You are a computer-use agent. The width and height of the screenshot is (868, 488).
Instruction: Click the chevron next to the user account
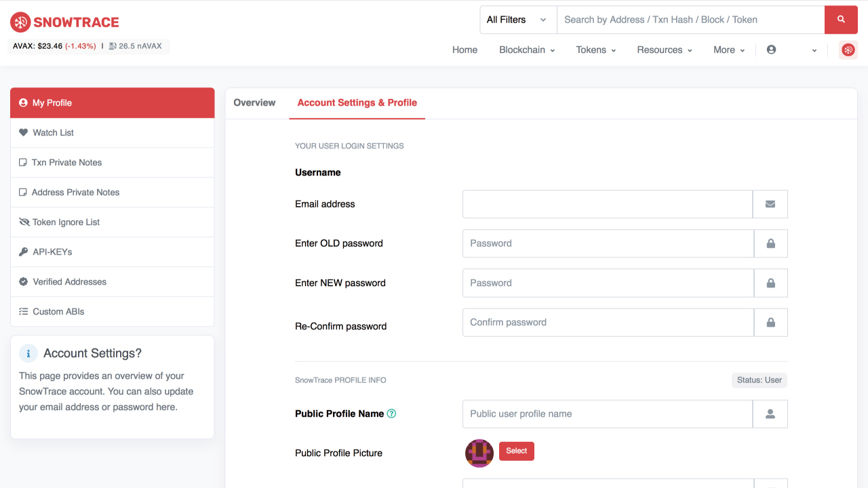point(814,51)
